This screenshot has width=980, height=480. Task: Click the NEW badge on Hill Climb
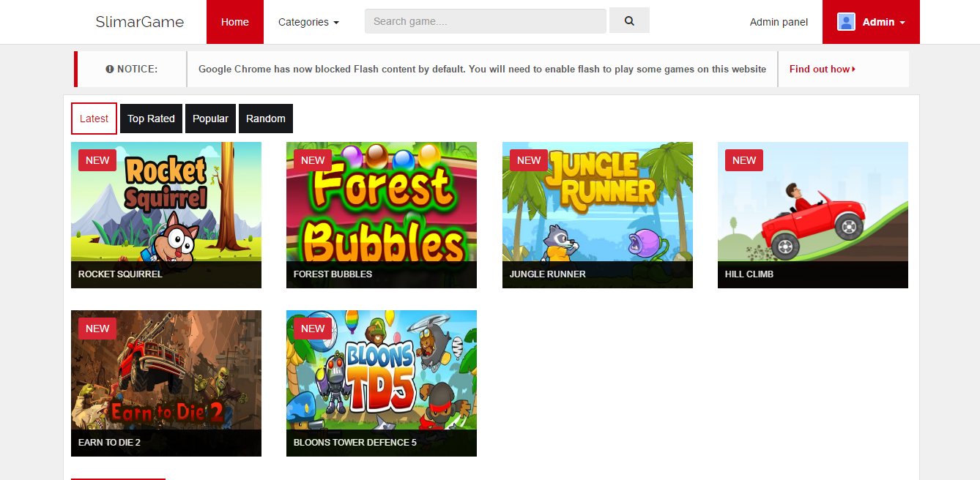pyautogui.click(x=744, y=160)
